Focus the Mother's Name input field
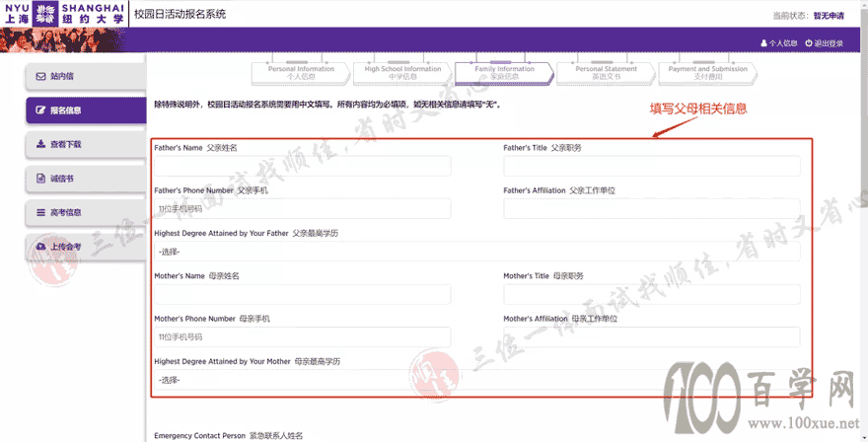Viewport: 868px width, 442px height. tap(302, 294)
